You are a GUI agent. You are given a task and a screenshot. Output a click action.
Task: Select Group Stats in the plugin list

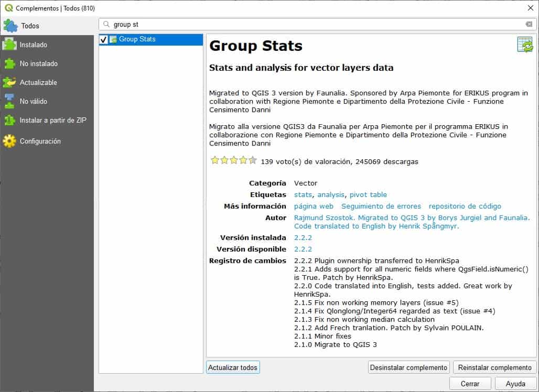[137, 39]
